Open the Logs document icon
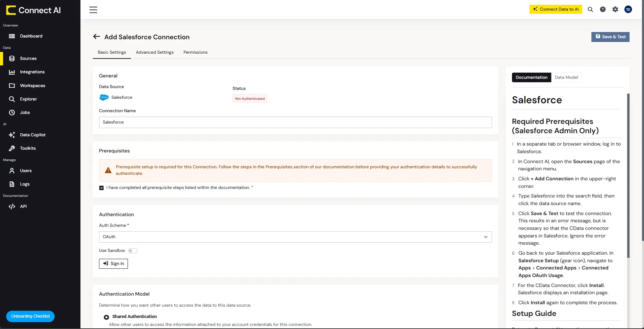The width and height of the screenshot is (644, 329). click(x=12, y=184)
